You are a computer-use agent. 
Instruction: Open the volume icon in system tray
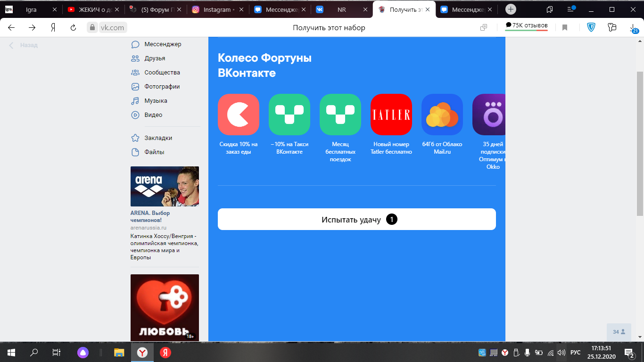click(561, 352)
